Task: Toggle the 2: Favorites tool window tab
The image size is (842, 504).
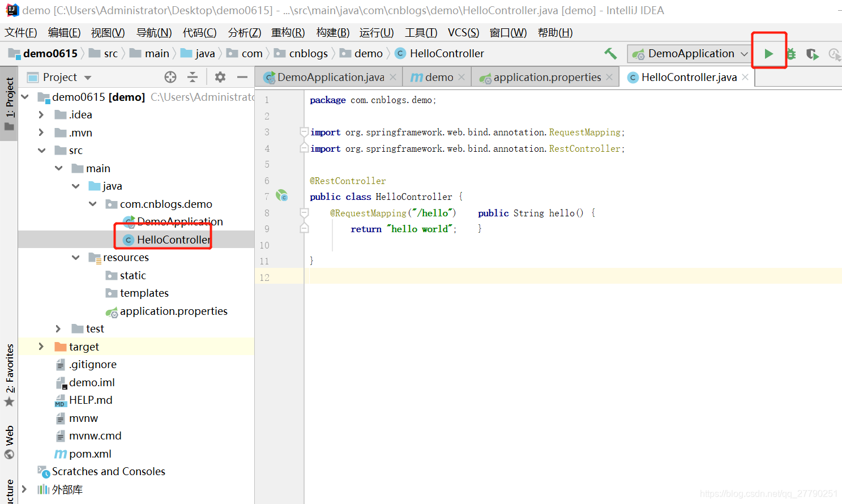Action: (9, 375)
